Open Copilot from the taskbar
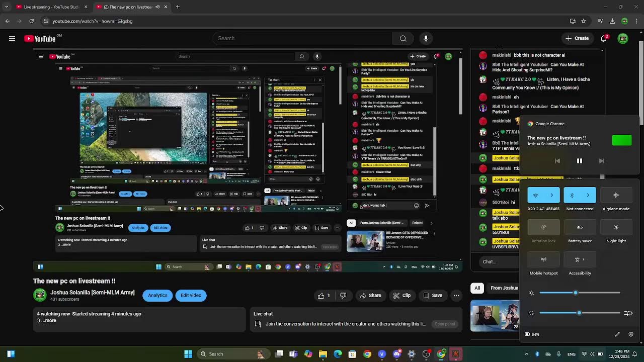Viewport: 644px width, 362px height. tap(308, 354)
